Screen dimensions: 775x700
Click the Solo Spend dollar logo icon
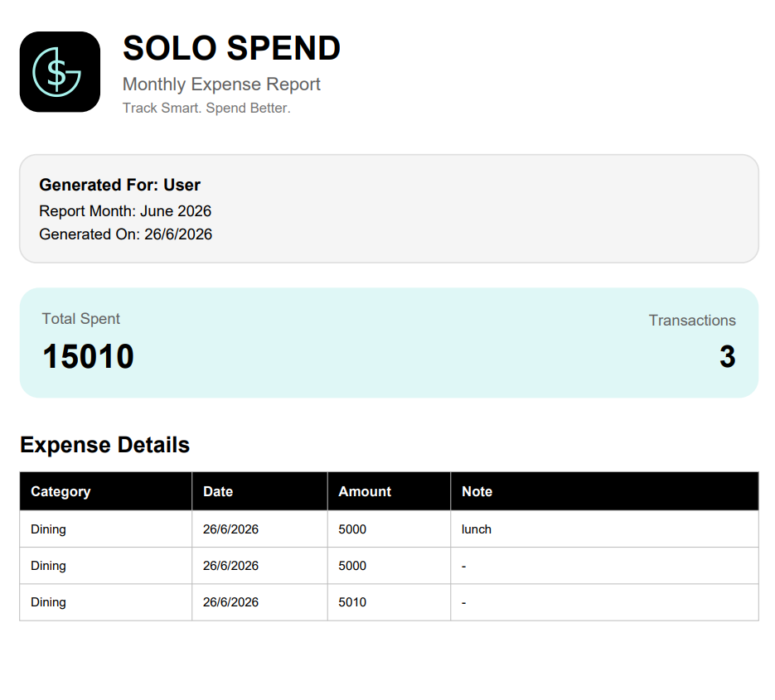(x=60, y=71)
